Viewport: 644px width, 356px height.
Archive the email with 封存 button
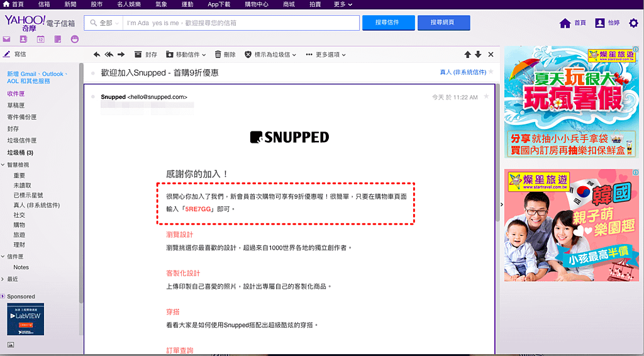(146, 55)
